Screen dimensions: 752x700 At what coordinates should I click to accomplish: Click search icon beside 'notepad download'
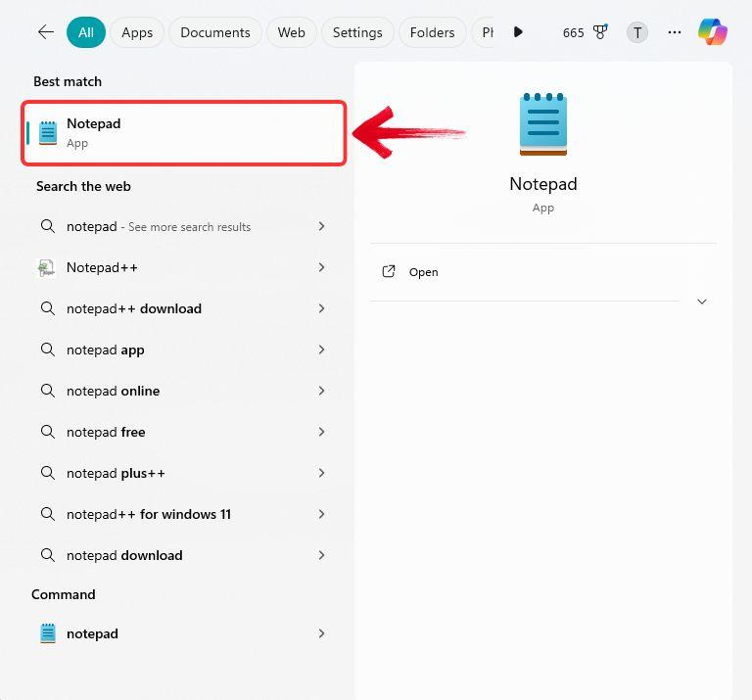(x=47, y=555)
